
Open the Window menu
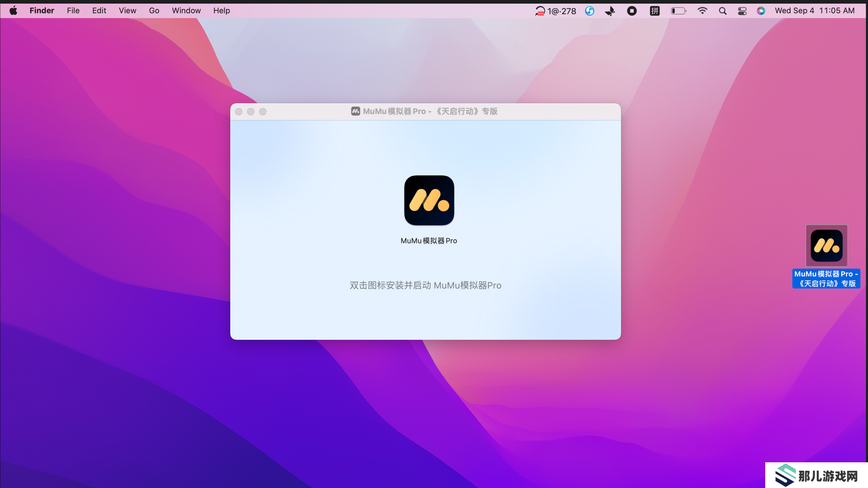tap(186, 11)
